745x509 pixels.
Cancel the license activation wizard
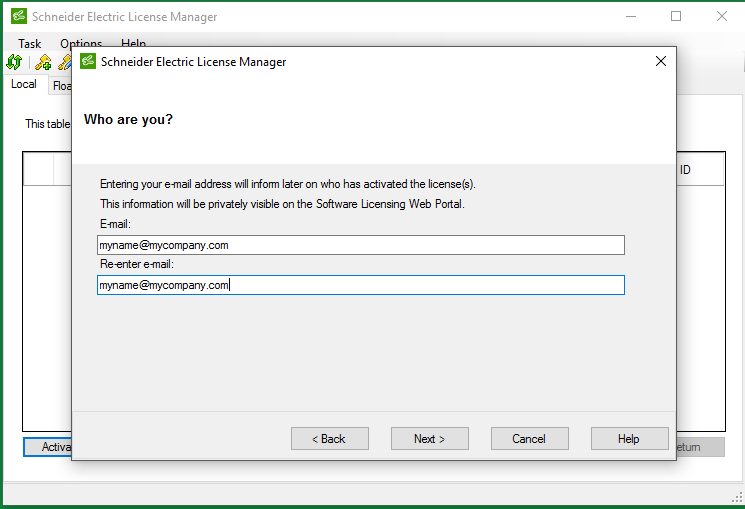(529, 439)
